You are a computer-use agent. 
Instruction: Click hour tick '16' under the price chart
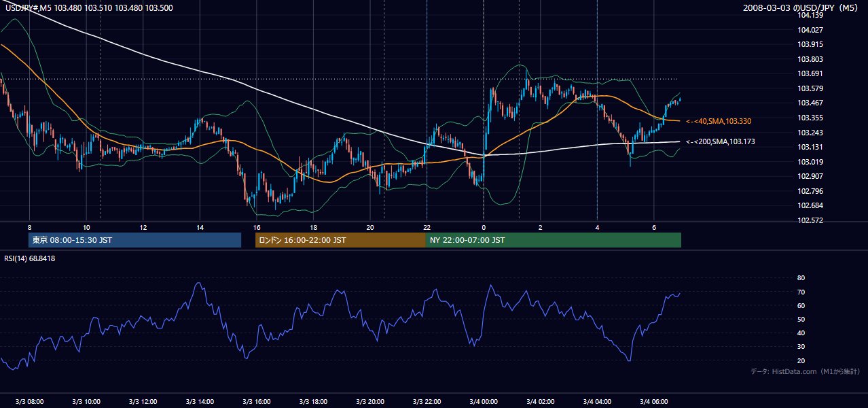(x=256, y=227)
